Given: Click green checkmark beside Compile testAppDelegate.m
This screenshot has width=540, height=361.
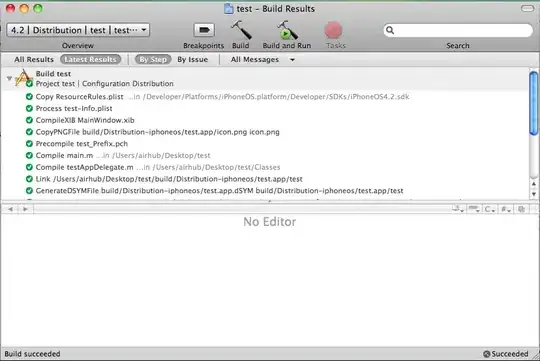Looking at the screenshot, I should click(x=29, y=167).
